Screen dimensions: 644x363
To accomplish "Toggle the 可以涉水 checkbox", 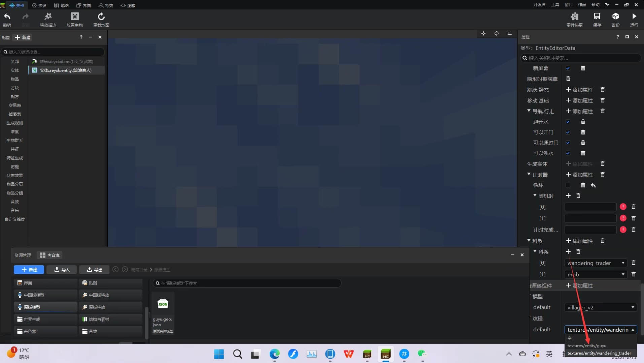I will (x=568, y=153).
